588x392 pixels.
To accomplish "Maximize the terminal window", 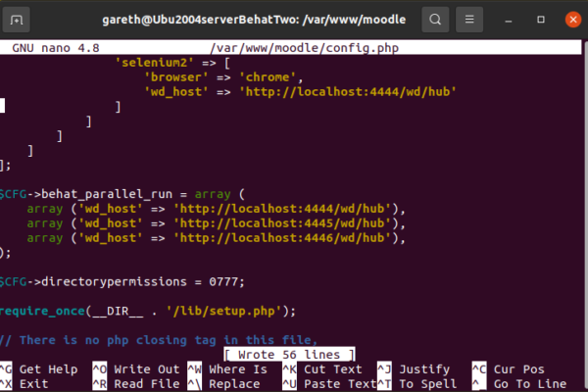I will coord(541,20).
